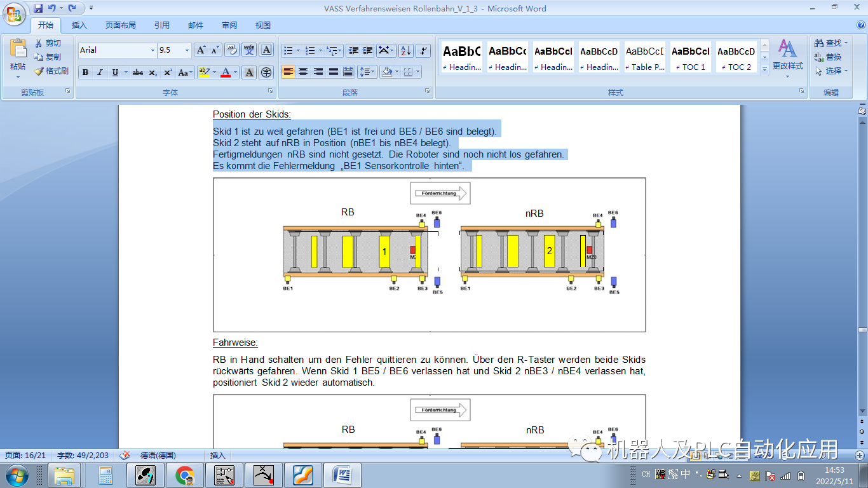Apply the Heading 1 style
868x488 pixels.
click(461, 56)
